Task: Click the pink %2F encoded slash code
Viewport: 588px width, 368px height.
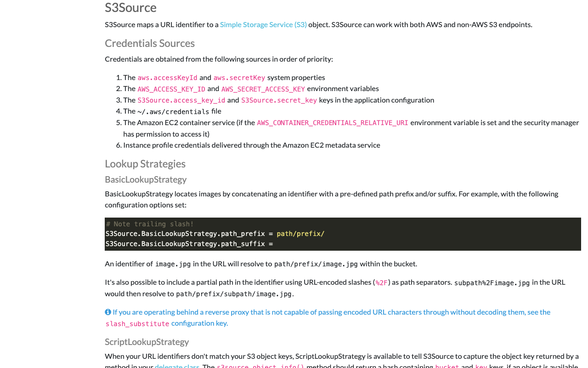Action: [x=381, y=283]
